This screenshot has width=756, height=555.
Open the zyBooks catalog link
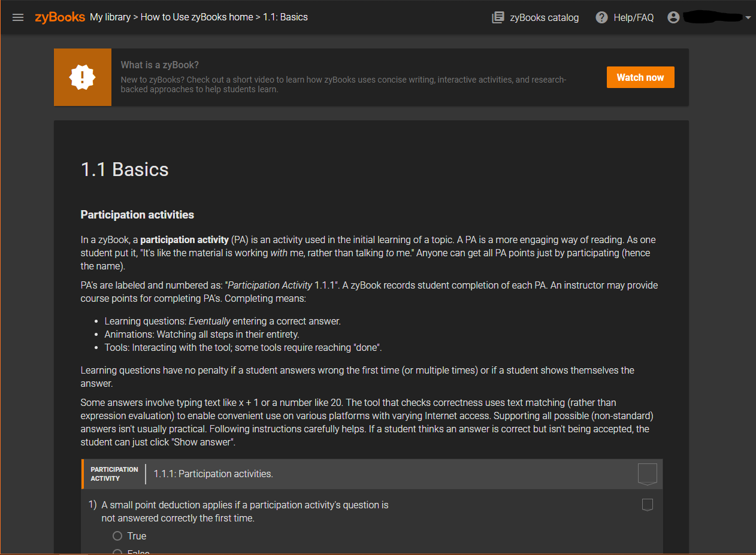[x=544, y=17]
